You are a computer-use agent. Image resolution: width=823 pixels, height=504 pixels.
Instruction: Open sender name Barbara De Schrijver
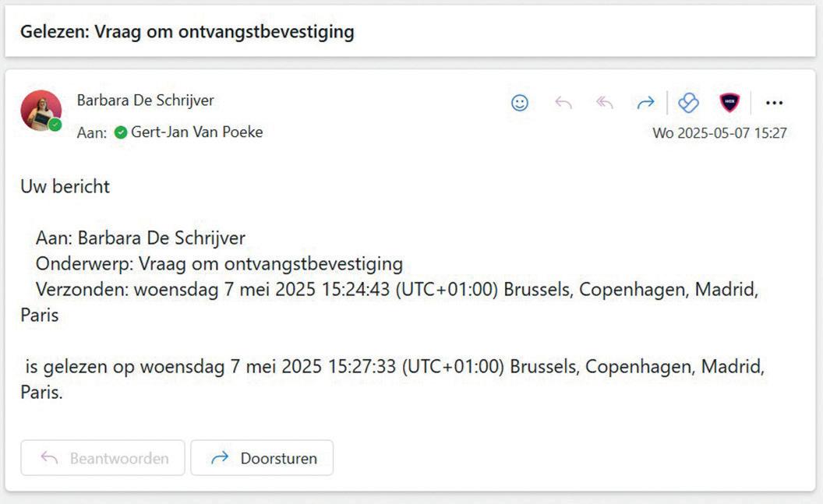click(x=145, y=100)
